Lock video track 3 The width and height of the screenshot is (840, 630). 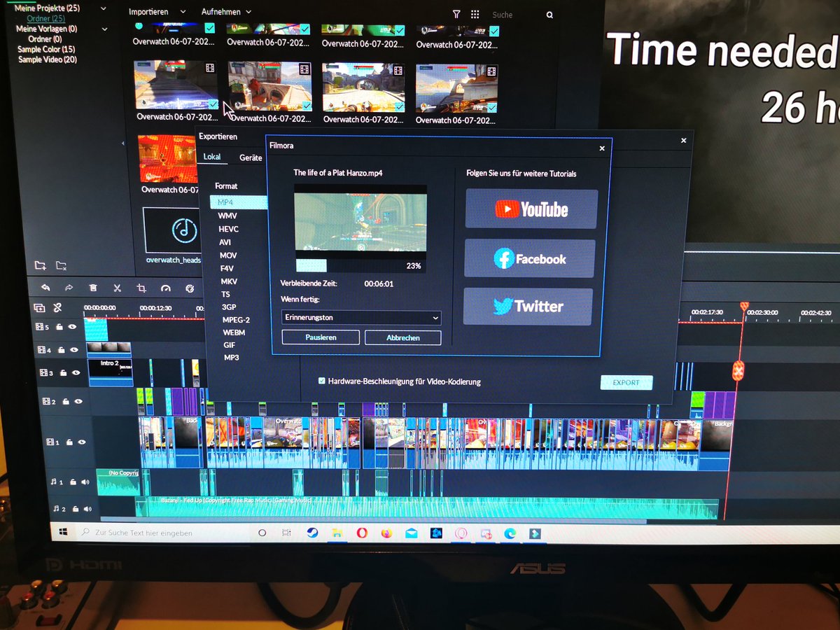pyautogui.click(x=64, y=373)
